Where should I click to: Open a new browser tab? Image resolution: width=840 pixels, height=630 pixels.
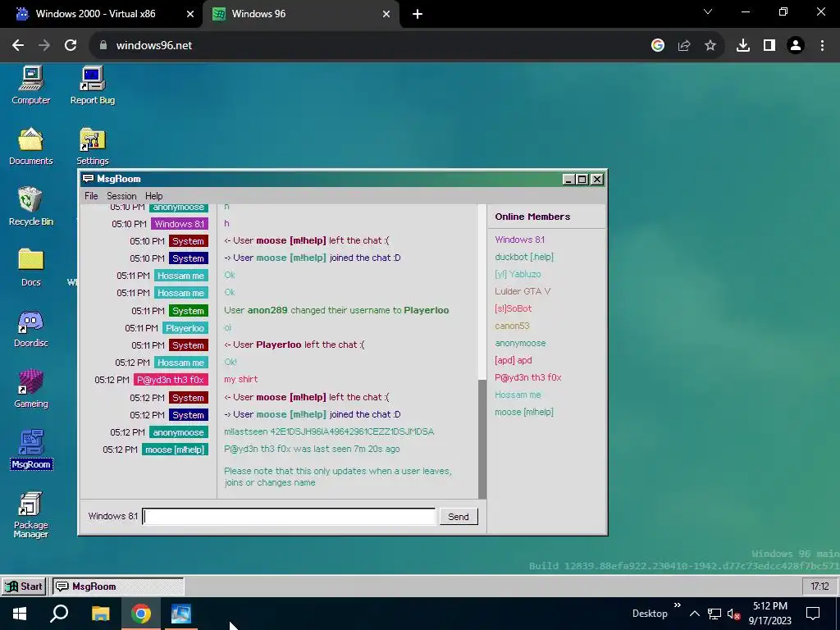418,14
